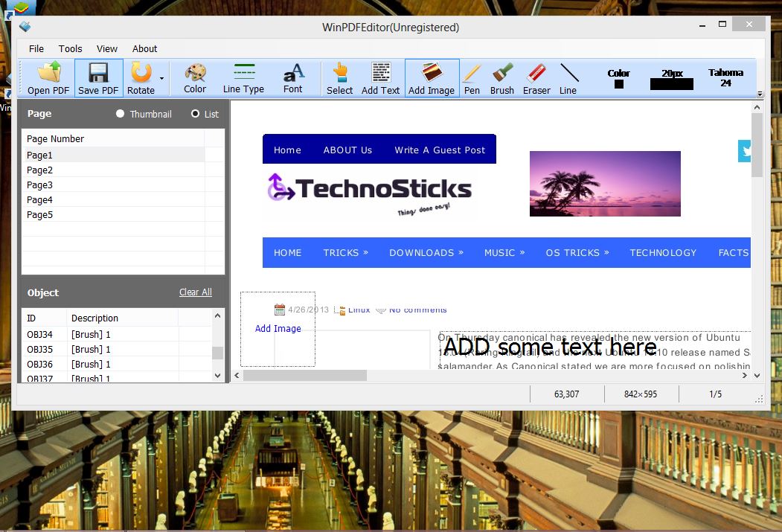Open the View menu
Viewport: 782px width, 532px height.
106,48
